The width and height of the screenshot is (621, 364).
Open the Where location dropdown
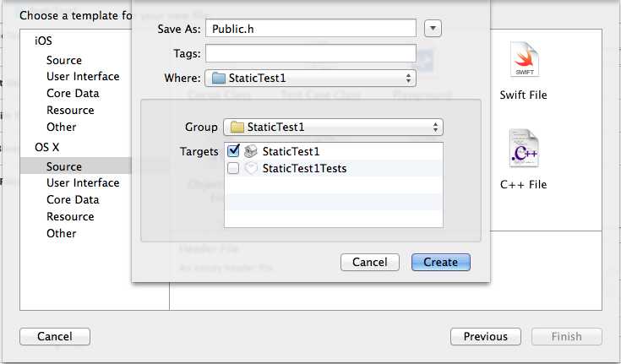pos(311,78)
